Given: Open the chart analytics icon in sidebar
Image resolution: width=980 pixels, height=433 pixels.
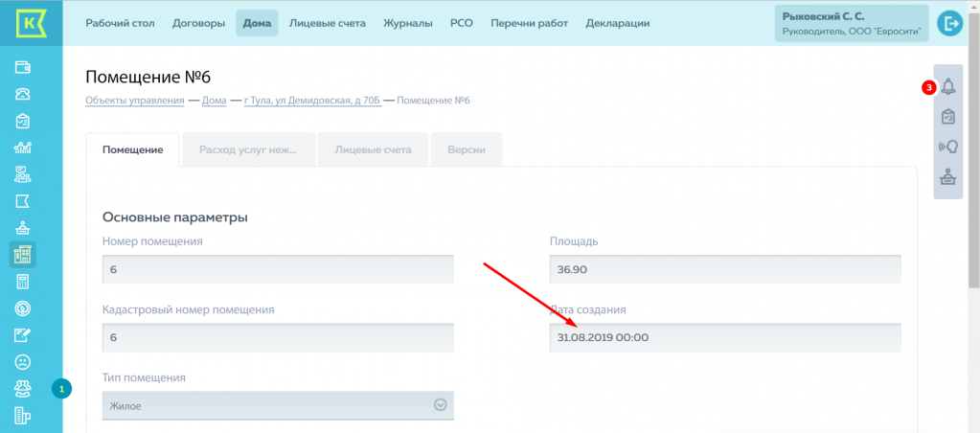Looking at the screenshot, I should (22, 148).
